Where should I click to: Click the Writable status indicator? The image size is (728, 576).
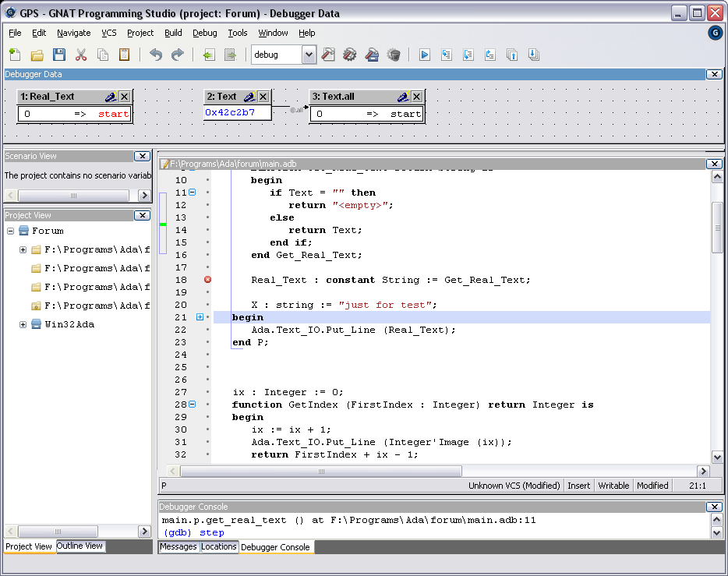click(613, 486)
